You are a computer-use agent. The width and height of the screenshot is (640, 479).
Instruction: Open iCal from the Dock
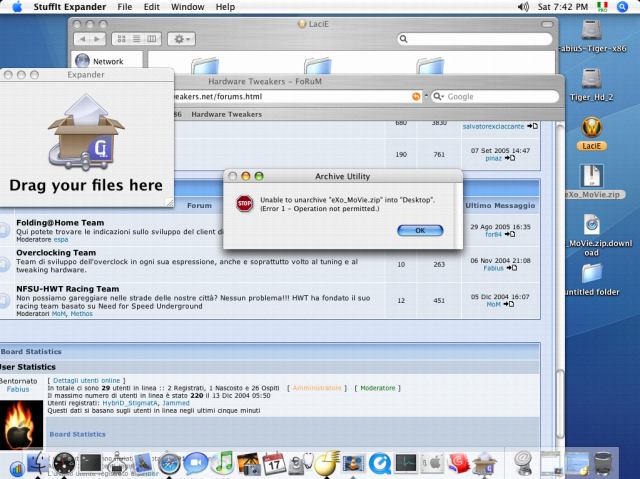[274, 463]
